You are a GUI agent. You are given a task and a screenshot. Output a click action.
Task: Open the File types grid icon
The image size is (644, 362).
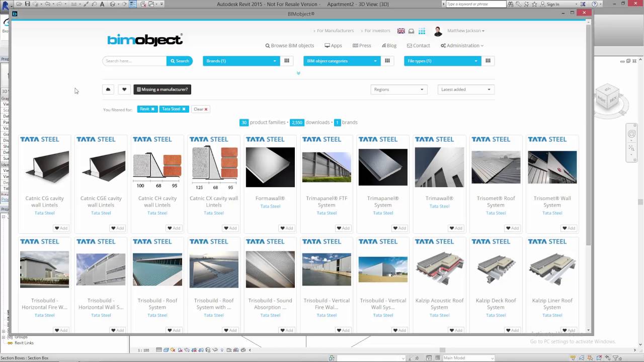(x=488, y=61)
